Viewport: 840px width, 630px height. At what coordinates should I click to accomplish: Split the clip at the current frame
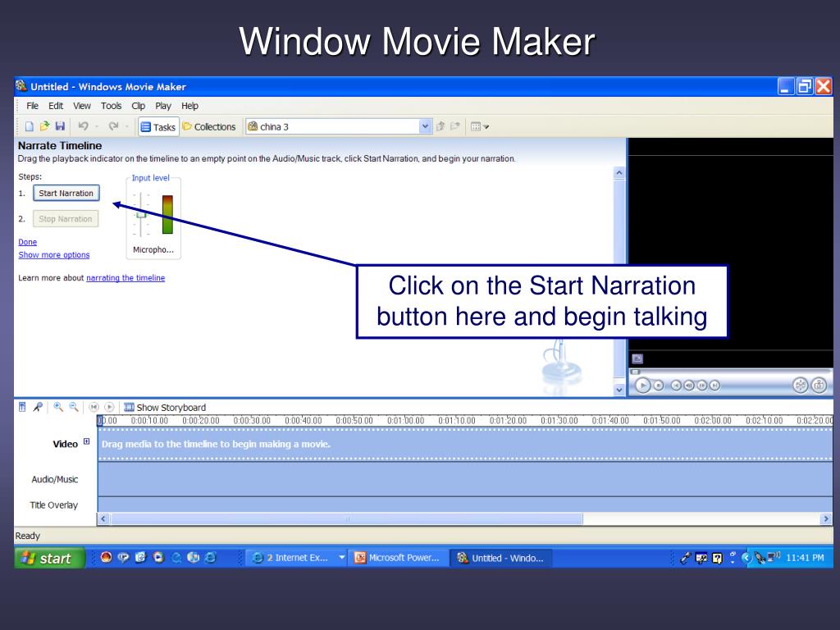pyautogui.click(x=801, y=386)
